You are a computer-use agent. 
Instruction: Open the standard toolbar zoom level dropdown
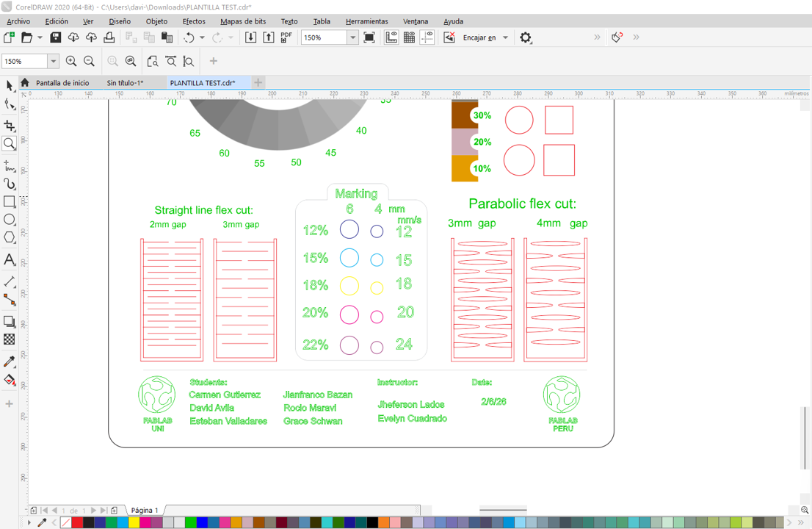(352, 37)
